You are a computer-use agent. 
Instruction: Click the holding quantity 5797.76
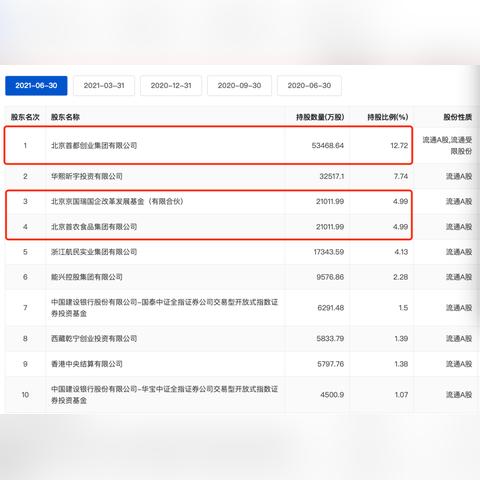pyautogui.click(x=330, y=364)
